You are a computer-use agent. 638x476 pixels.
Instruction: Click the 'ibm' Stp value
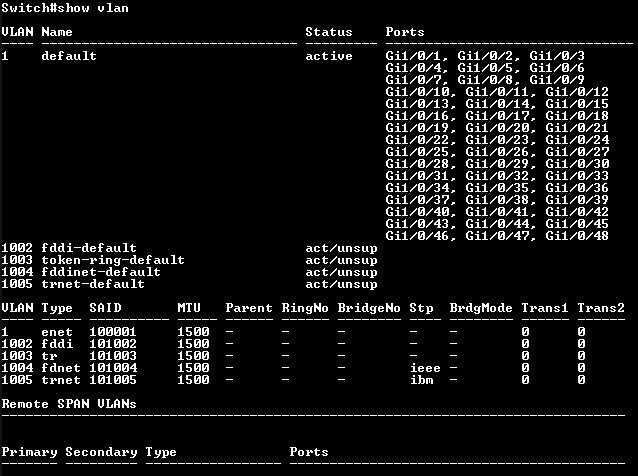pos(421,380)
